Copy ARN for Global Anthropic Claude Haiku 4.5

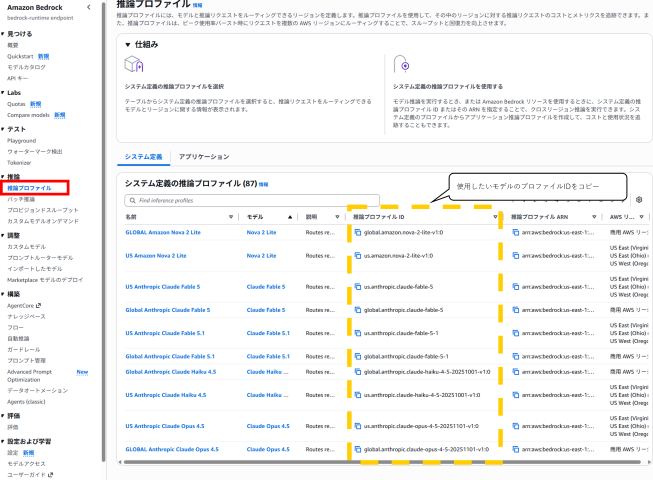[x=516, y=372]
